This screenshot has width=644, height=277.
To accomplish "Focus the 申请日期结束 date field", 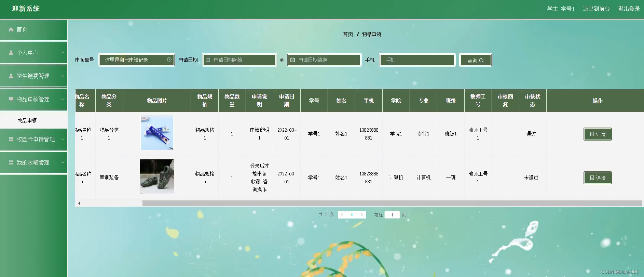I will tap(324, 60).
